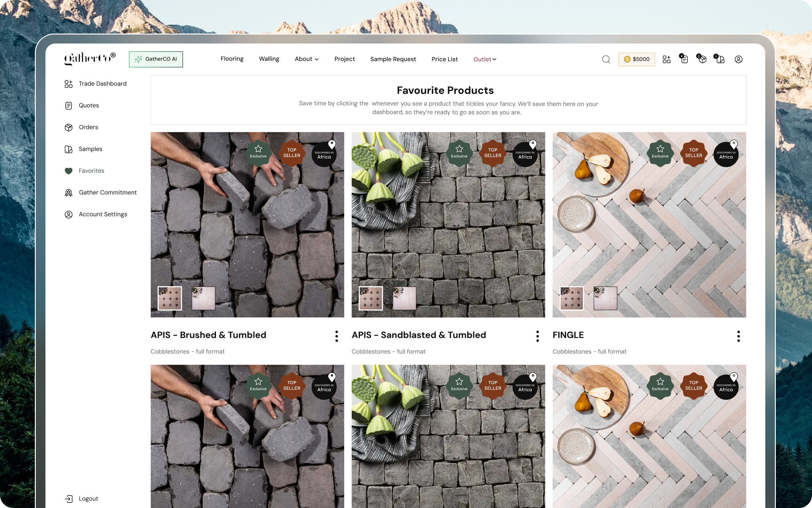812x508 pixels.
Task: Open the FINGLE product title
Action: click(568, 335)
